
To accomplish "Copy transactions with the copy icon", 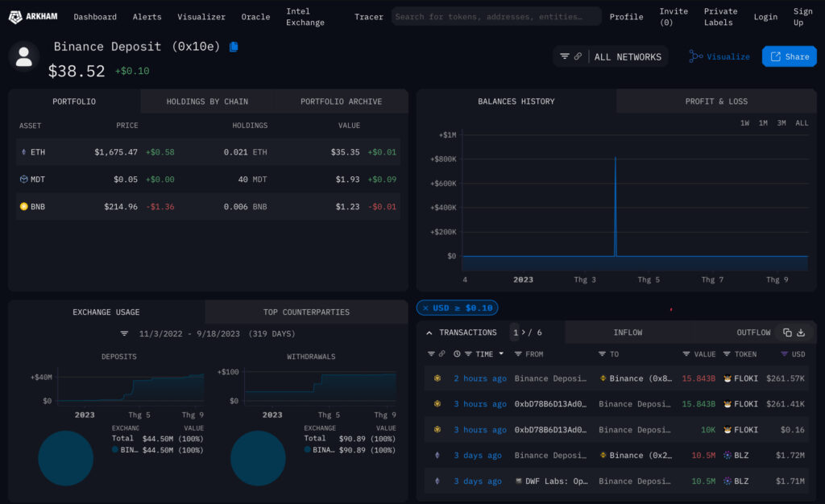I will click(x=787, y=333).
